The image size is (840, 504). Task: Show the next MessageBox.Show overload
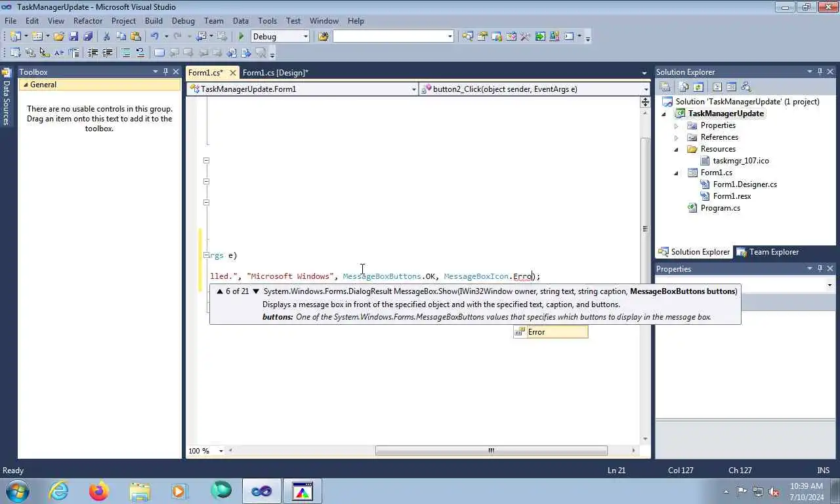256,291
